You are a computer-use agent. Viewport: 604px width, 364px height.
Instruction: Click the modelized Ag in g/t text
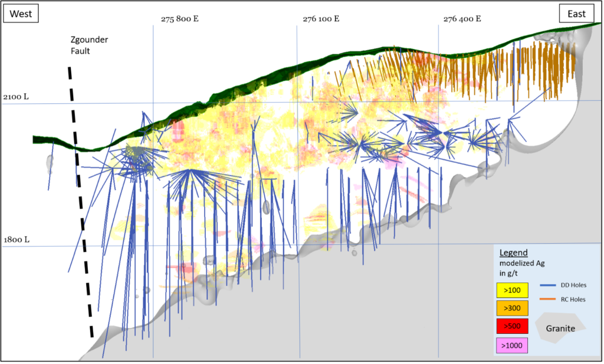click(522, 268)
